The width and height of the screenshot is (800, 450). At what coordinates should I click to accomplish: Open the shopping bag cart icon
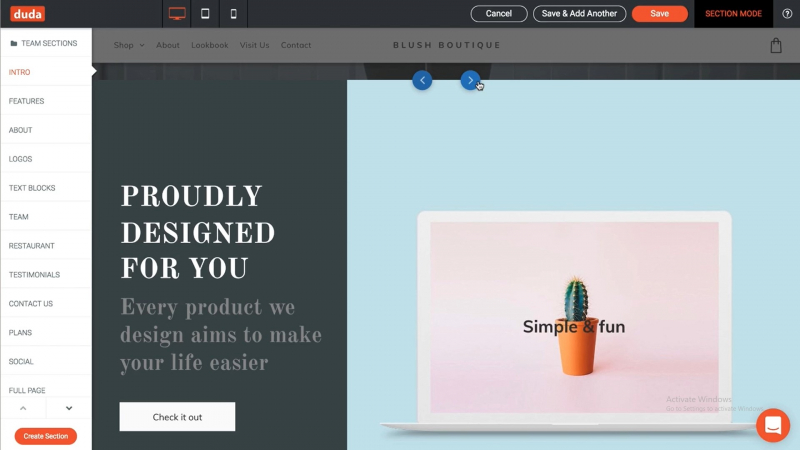pos(776,45)
